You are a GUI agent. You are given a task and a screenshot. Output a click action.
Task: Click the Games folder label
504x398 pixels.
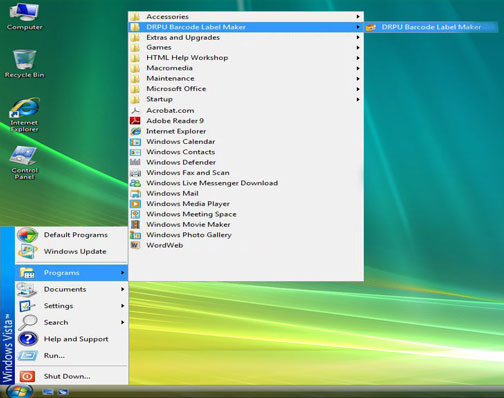tap(159, 48)
